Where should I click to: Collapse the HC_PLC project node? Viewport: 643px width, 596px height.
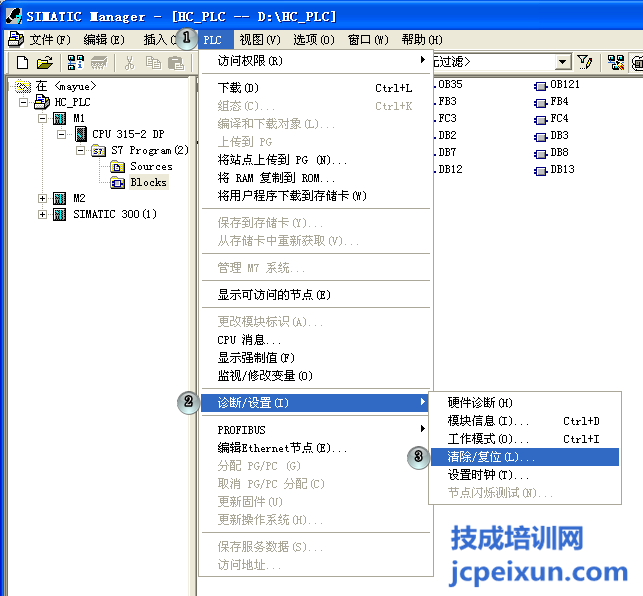[x=23, y=102]
